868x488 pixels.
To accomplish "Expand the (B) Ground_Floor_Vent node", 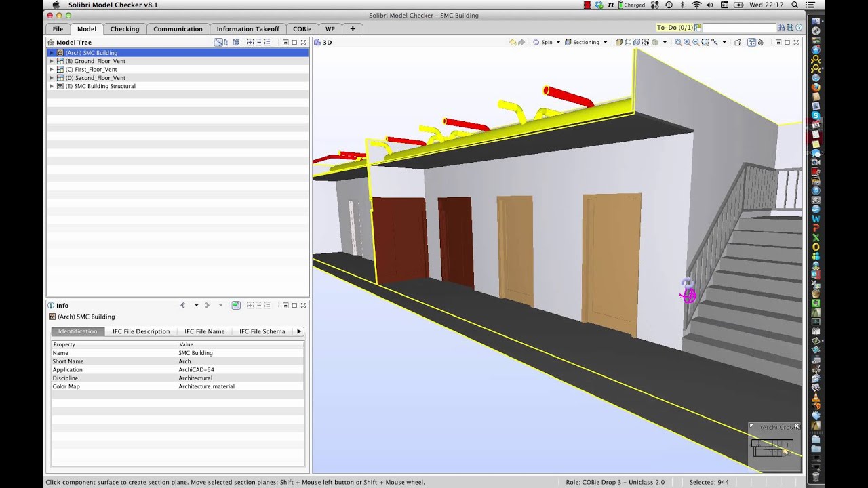I will (52, 61).
